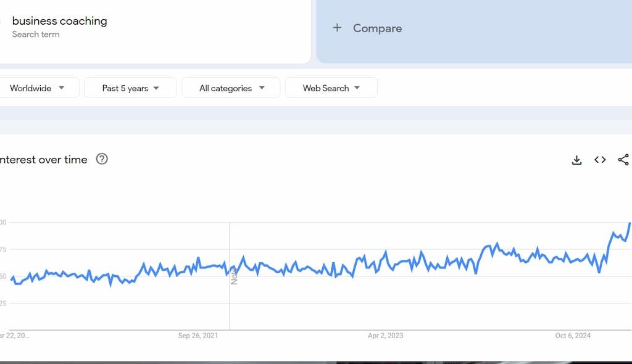Click the plus icon beside Compare
This screenshot has height=364, width=632.
337,28
